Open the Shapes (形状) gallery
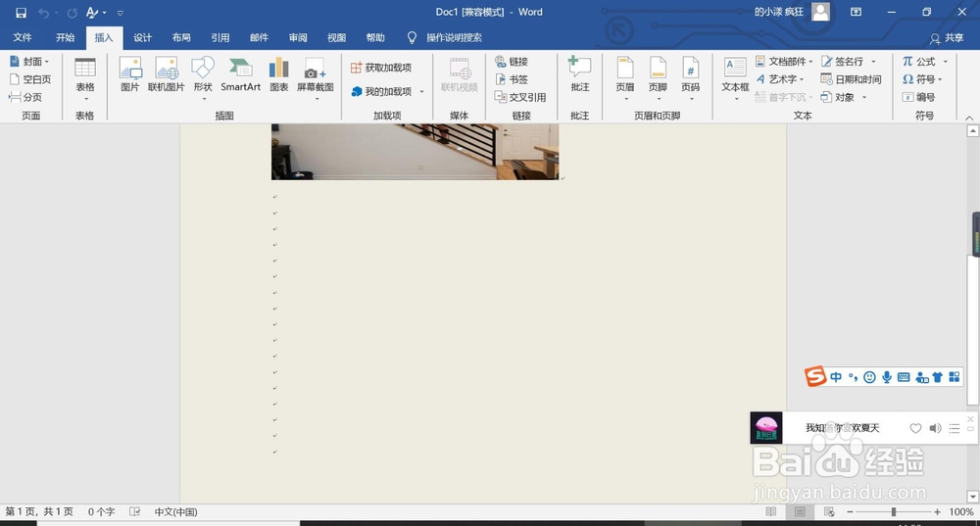 coord(203,78)
